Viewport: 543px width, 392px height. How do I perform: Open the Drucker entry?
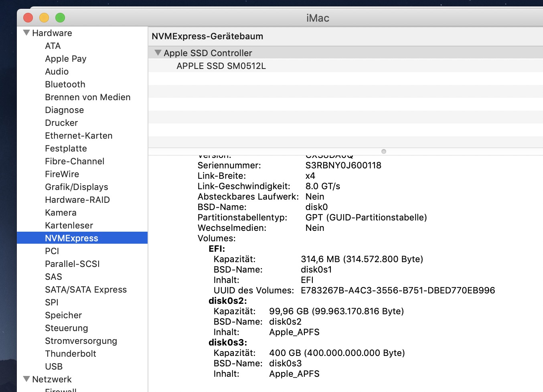point(61,123)
